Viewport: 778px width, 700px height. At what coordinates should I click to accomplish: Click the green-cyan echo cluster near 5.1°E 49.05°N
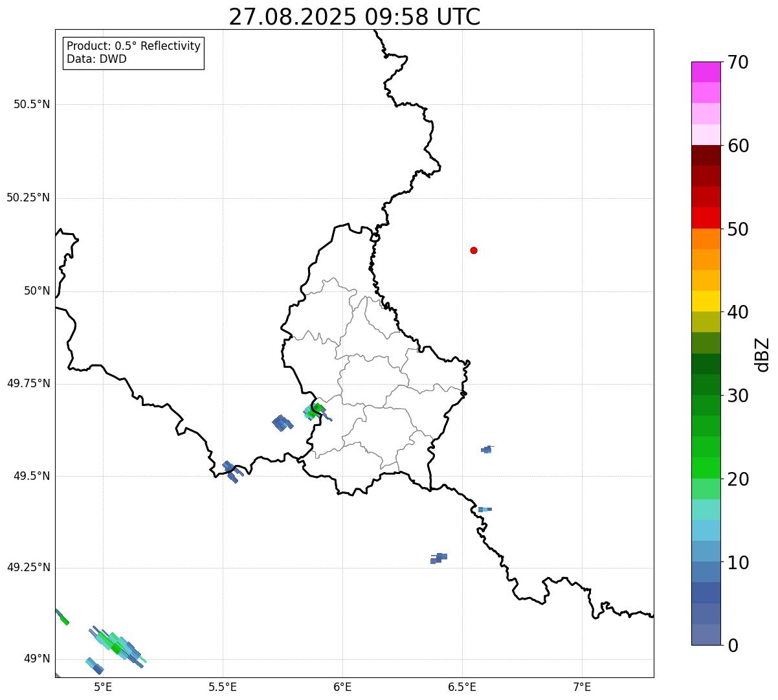click(x=117, y=646)
